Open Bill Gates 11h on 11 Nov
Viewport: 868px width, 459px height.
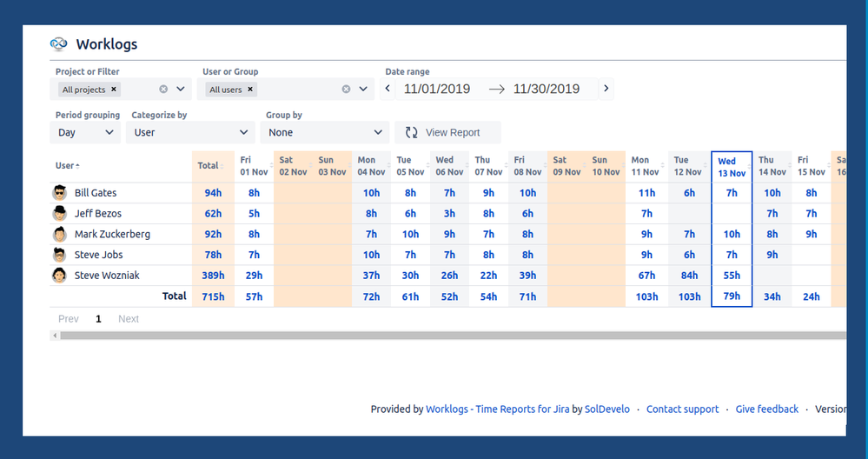click(646, 193)
